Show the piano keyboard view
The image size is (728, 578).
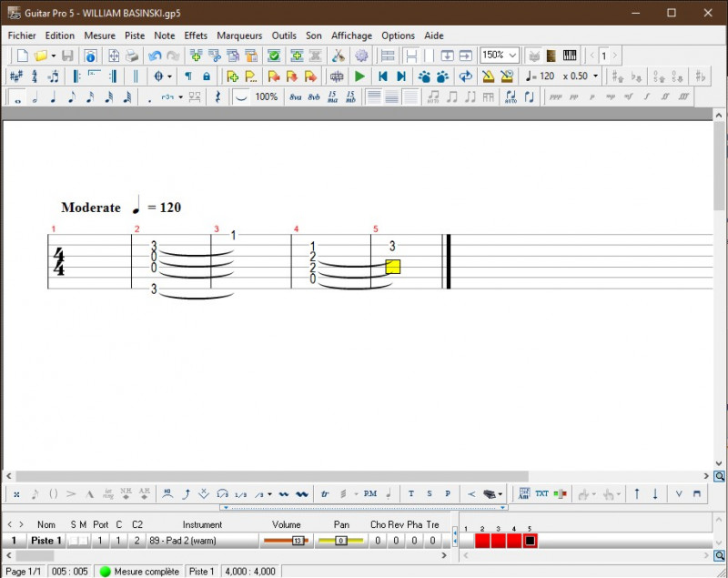point(570,56)
